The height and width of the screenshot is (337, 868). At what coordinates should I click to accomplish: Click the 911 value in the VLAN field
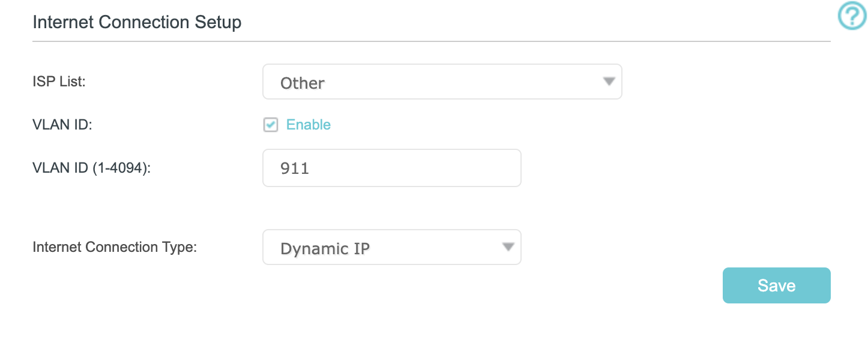tap(295, 168)
